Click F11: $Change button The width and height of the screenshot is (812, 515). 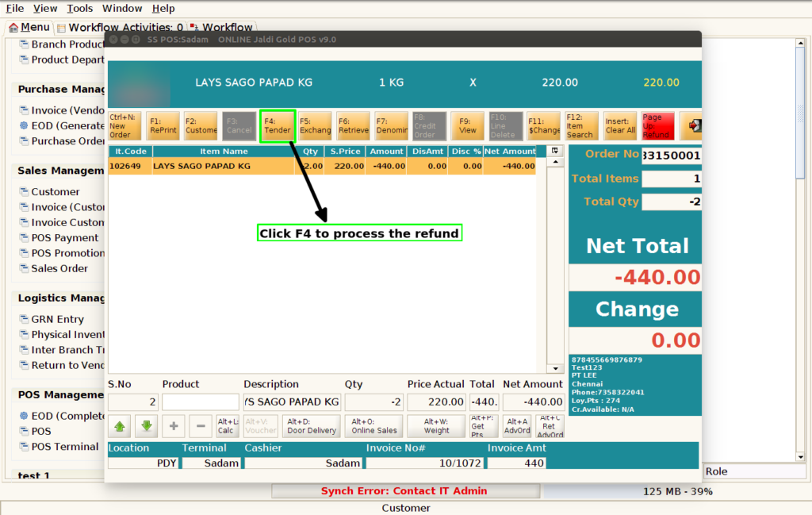click(x=544, y=126)
